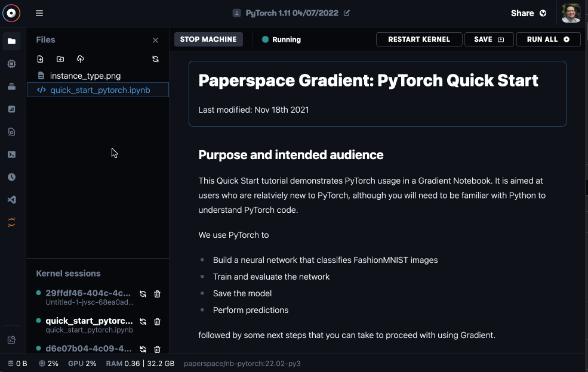Open the file search sidebar icon
Image resolution: width=588 pixels, height=372 pixels.
[x=11, y=132]
